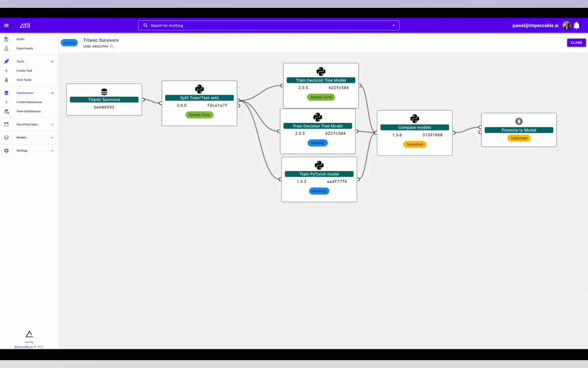Image resolution: width=588 pixels, height=368 pixels.
Task: Collapse the DataSources section
Action: tap(52, 93)
